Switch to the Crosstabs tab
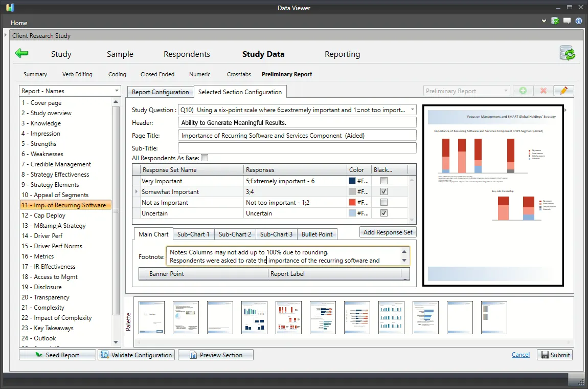 pos(239,74)
